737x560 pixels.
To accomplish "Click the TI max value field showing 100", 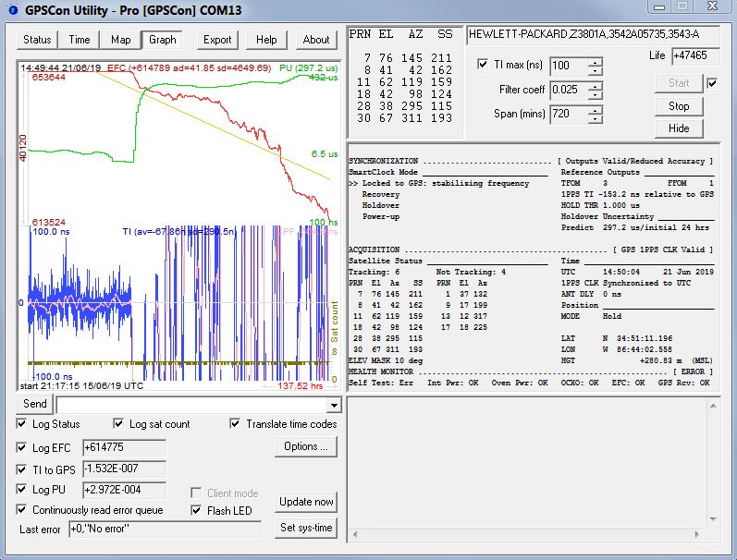I will tap(568, 66).
